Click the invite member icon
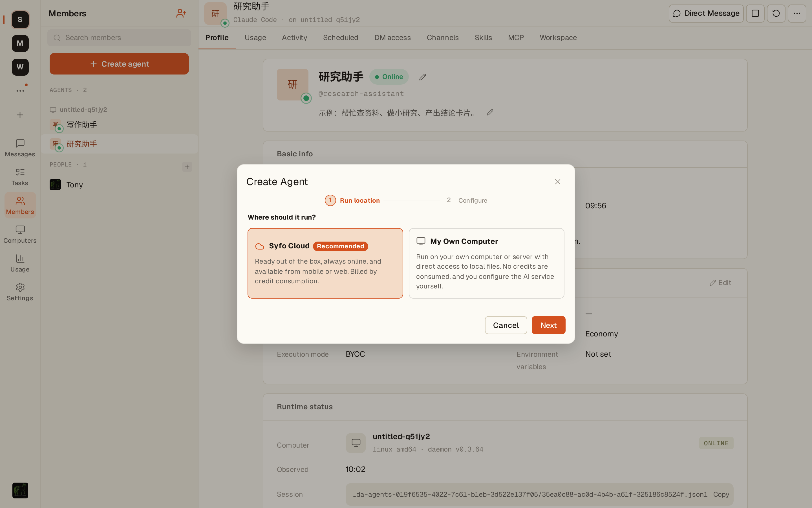 click(181, 14)
